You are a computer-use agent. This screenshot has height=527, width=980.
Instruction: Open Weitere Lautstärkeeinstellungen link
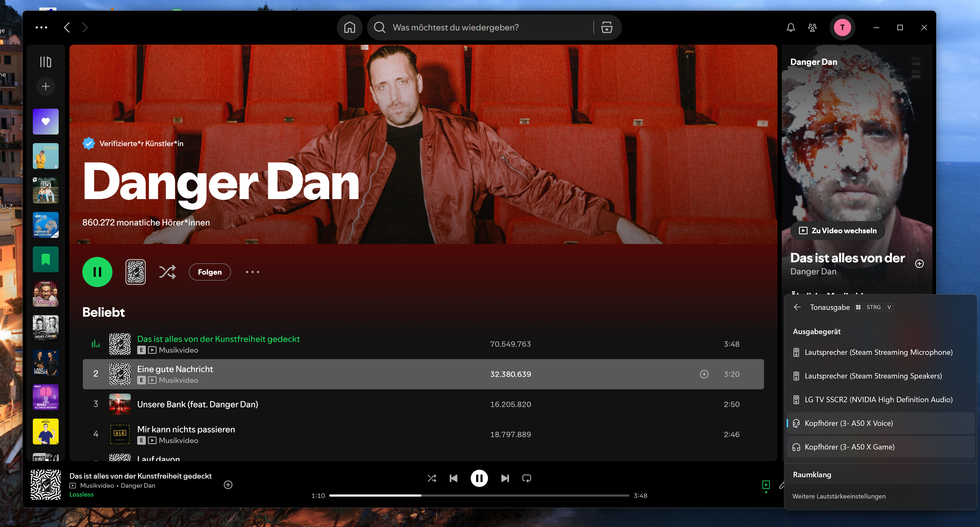839,496
